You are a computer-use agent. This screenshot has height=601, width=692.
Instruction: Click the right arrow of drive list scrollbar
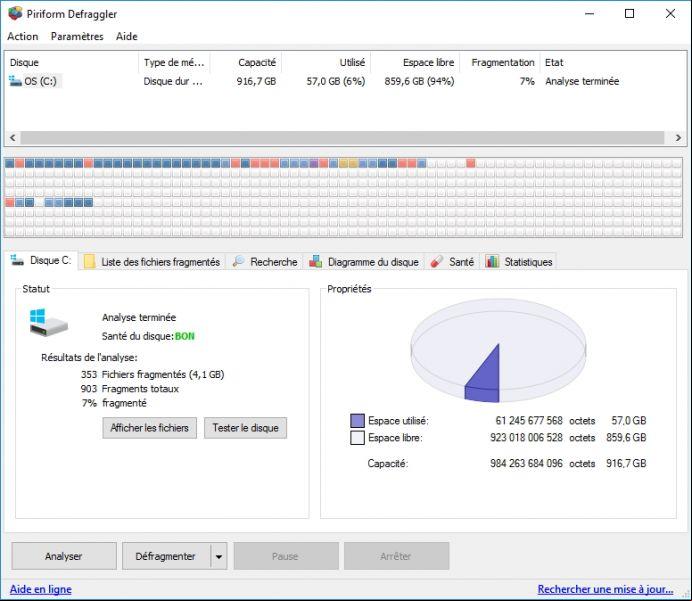tap(678, 138)
